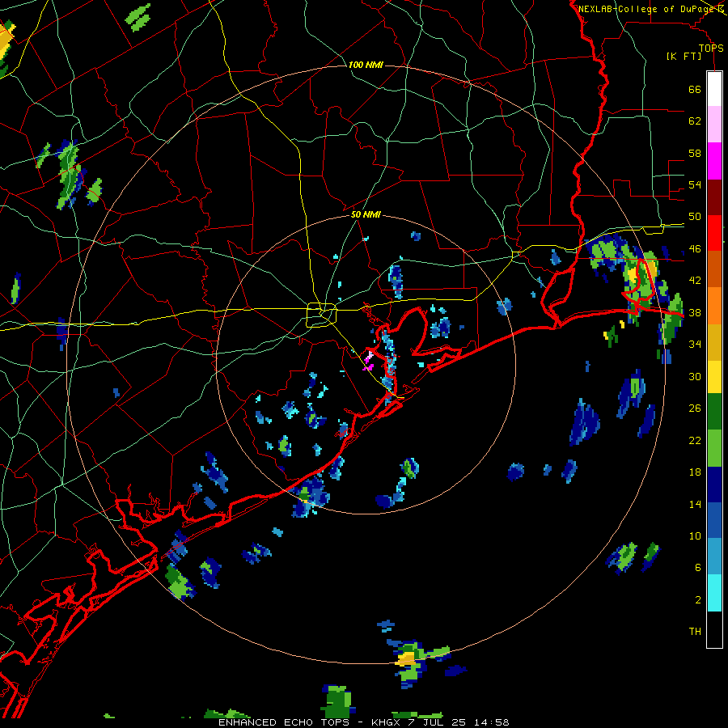Click the "14:58" timestamp text
Screen dimensions: 728x728
point(491,722)
